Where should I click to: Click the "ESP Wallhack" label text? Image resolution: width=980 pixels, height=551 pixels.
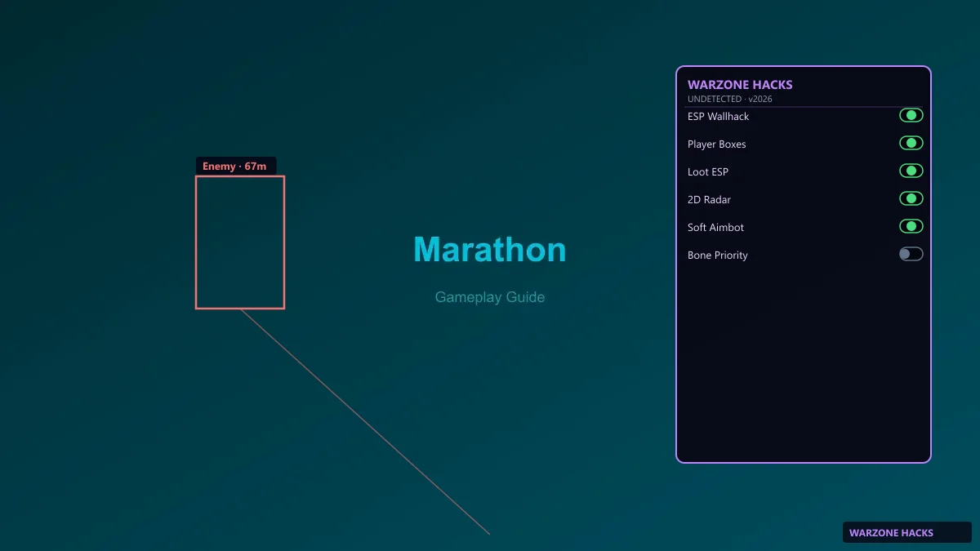tap(718, 116)
